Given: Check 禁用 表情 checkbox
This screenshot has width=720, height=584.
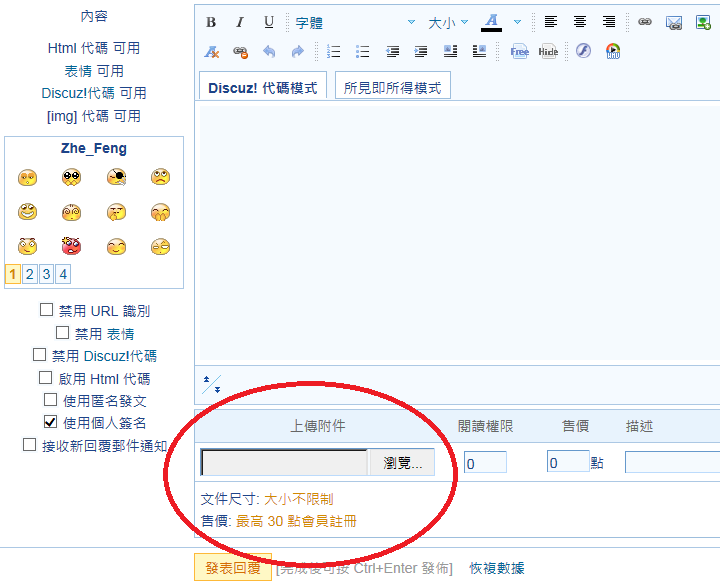Looking at the screenshot, I should coord(62,332).
